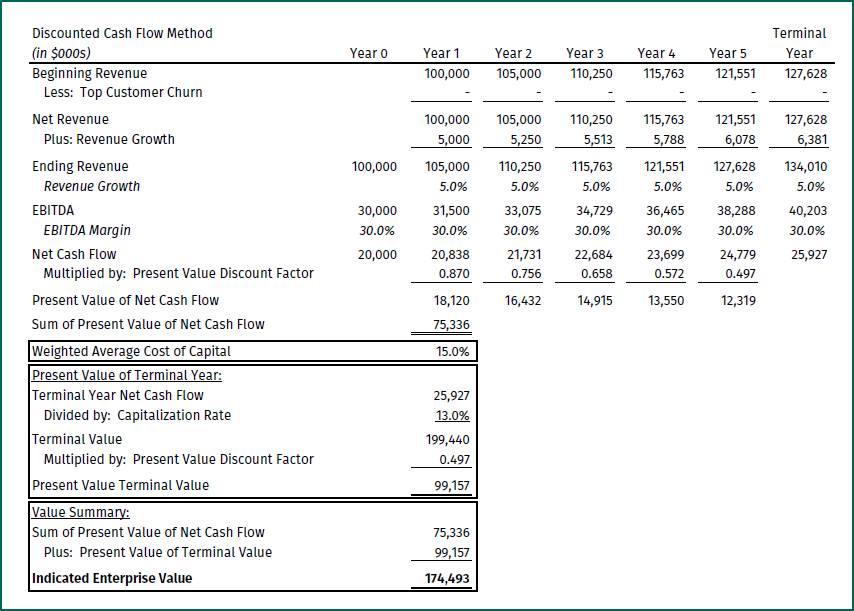Select Year 2 revenue growth value 5,250
Viewport: 854px width, 611px height.
(526, 140)
